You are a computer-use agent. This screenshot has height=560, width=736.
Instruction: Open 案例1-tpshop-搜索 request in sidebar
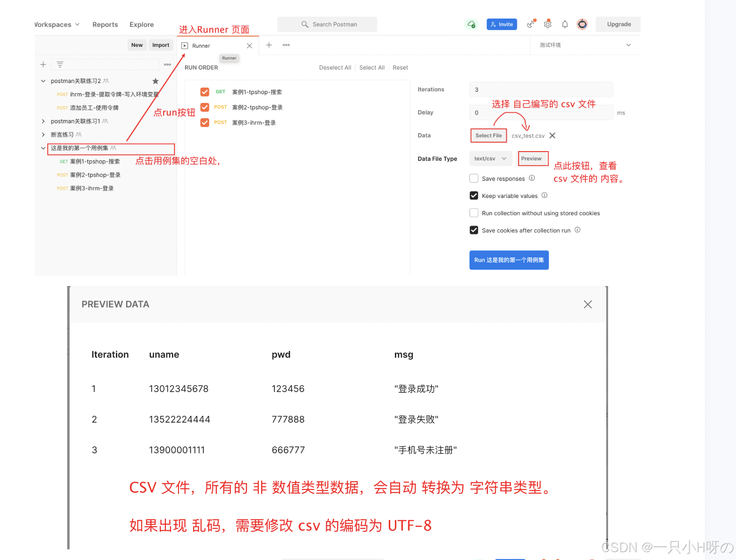click(x=90, y=162)
